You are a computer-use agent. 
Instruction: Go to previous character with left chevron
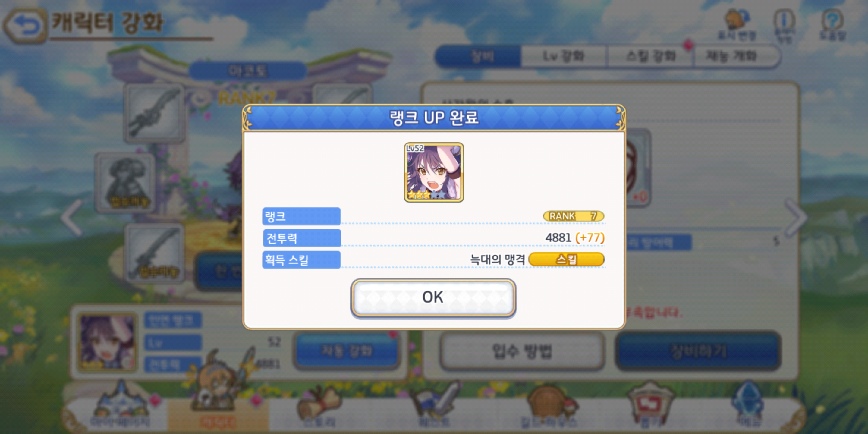[72, 218]
